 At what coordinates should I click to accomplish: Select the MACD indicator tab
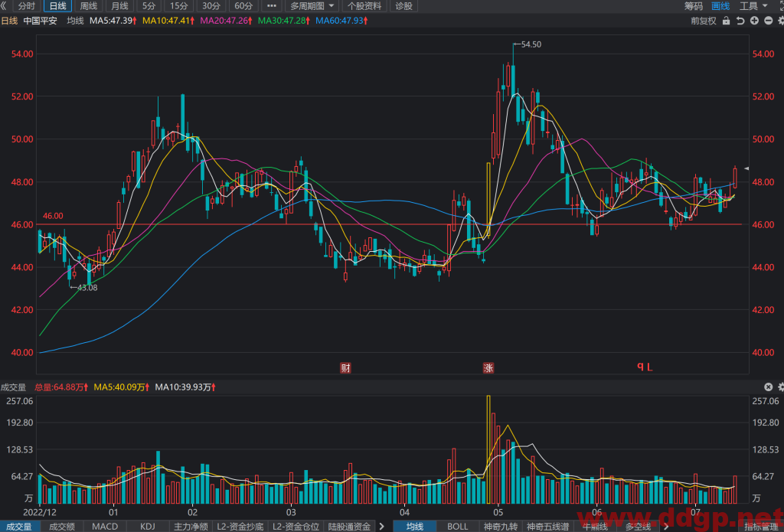point(105,526)
